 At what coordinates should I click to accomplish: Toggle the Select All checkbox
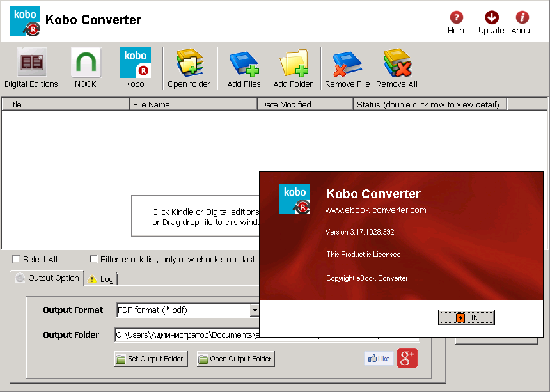pyautogui.click(x=16, y=259)
